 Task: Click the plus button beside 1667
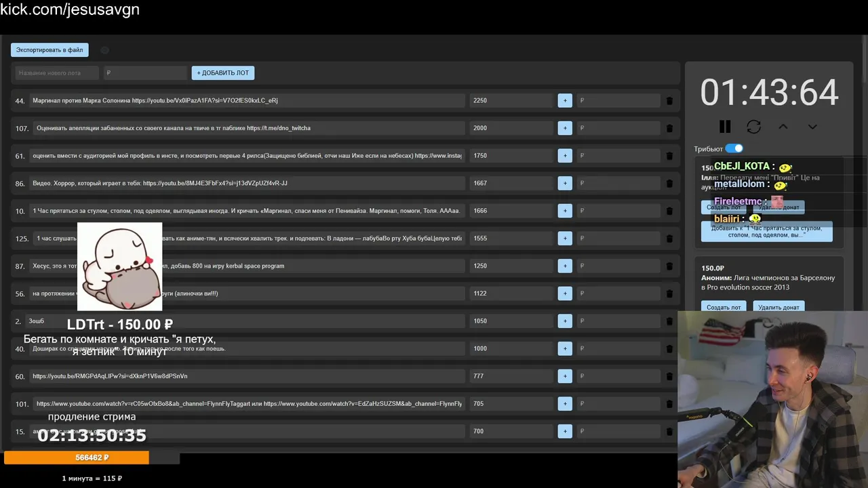point(565,183)
